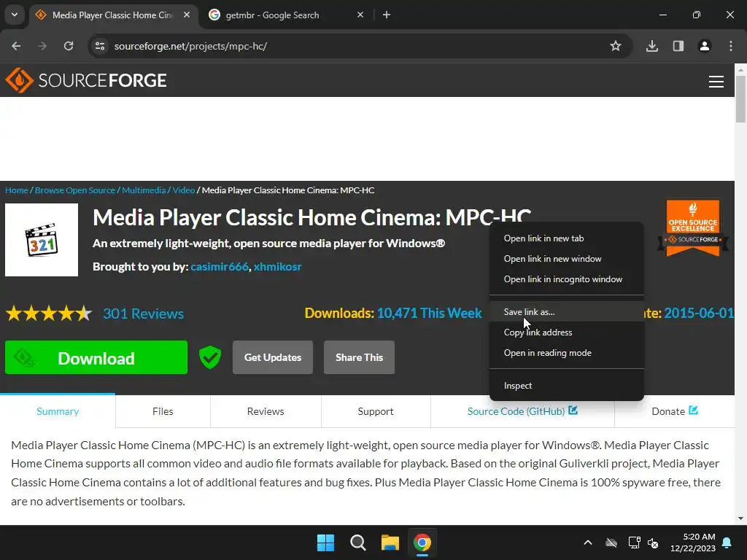
Task: Click the network display tray icon
Action: [x=634, y=542]
